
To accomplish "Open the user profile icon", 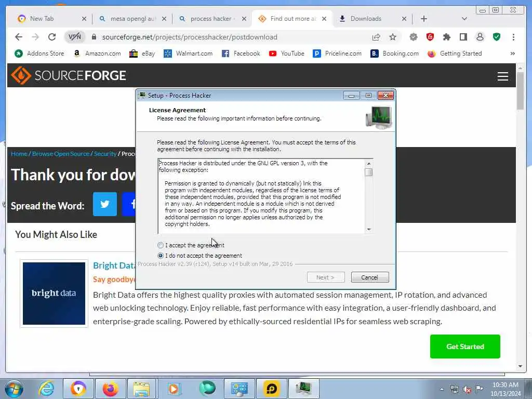I will click(480, 37).
